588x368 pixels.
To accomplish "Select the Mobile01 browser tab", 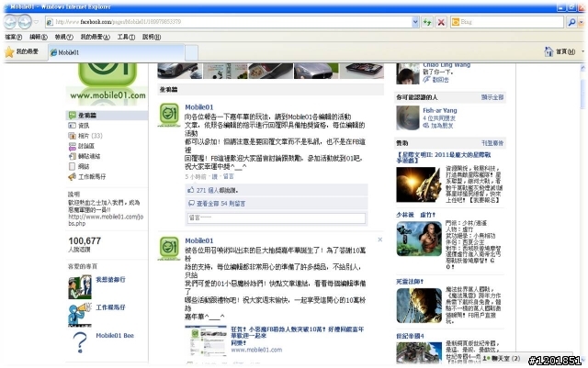I will coord(117,52).
